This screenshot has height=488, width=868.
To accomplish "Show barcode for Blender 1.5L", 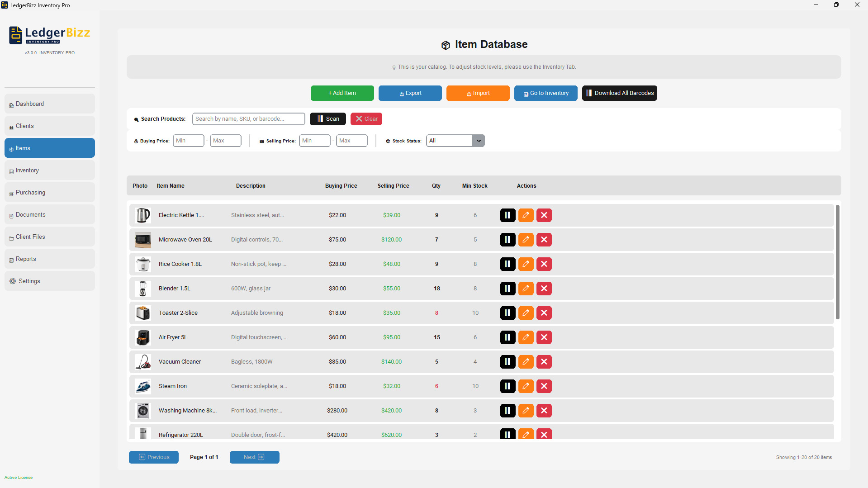I will click(508, 289).
